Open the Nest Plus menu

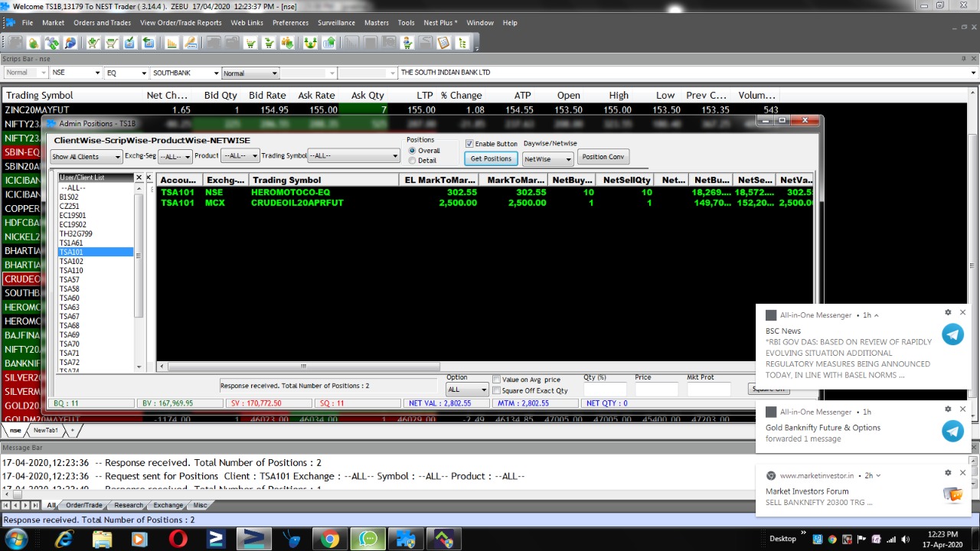click(440, 23)
